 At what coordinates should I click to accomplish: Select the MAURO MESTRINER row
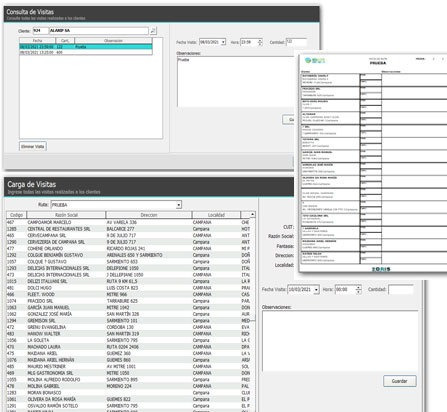click(128, 367)
